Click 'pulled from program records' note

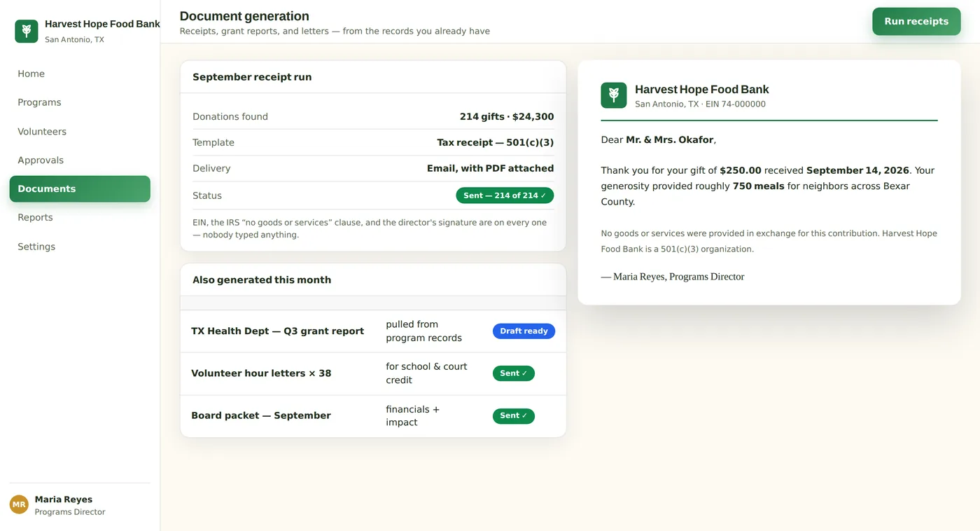pos(424,331)
